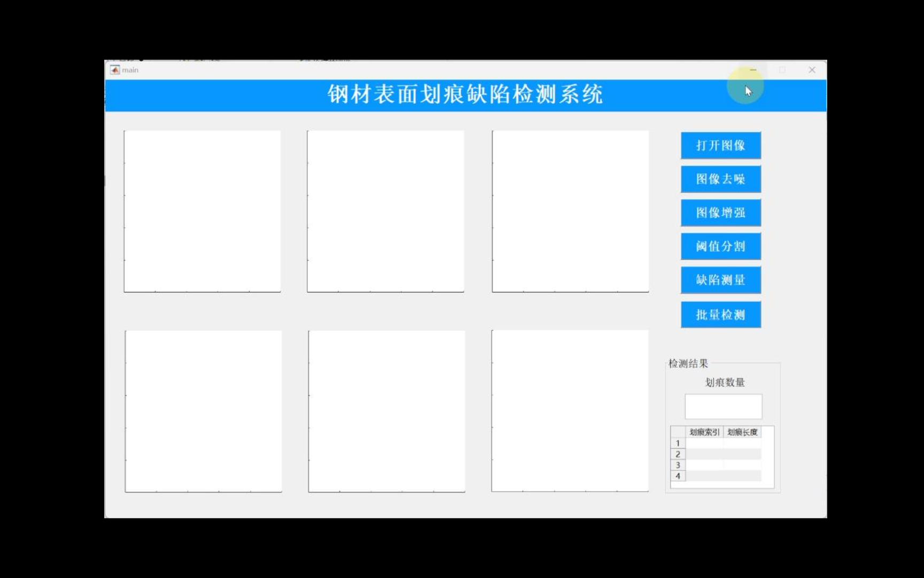Click 划痕索引 cell in row 1
Image resolution: width=924 pixels, height=578 pixels.
point(704,443)
